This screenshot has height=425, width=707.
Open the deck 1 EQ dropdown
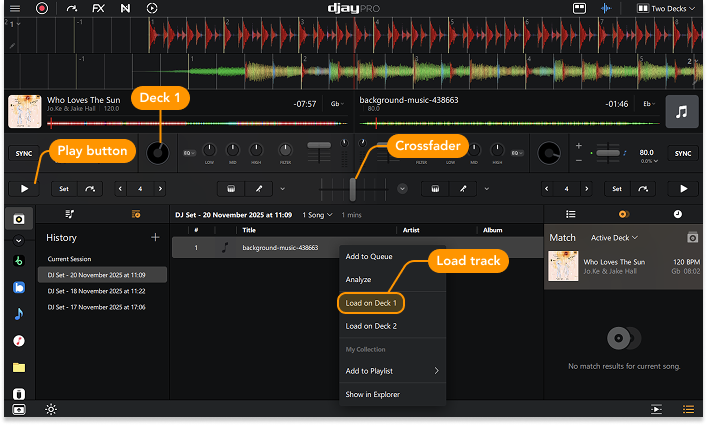[189, 153]
